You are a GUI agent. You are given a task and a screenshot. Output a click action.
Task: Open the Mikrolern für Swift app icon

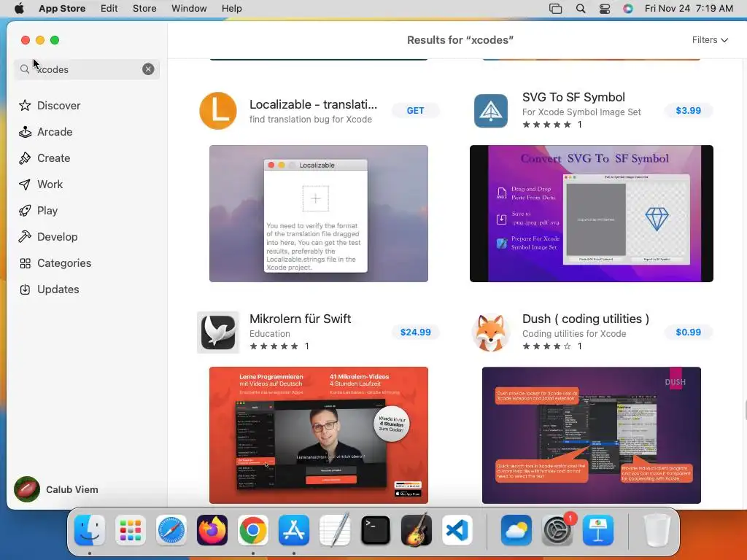217,332
